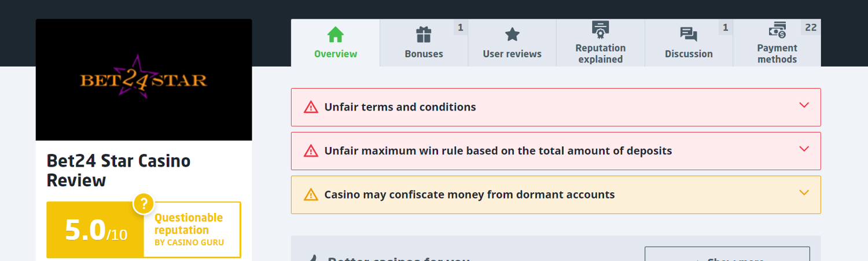Switch to the Bonuses tab
The image size is (868, 261).
(424, 54)
